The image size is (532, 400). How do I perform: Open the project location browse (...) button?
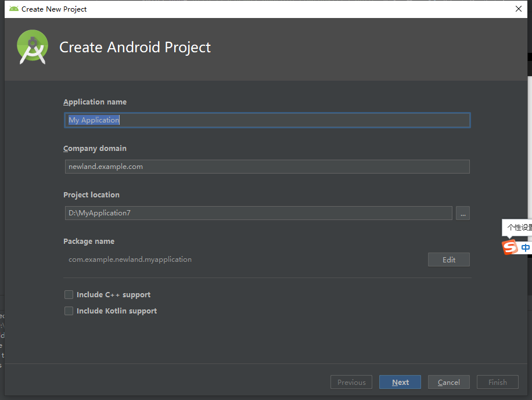pyautogui.click(x=462, y=213)
